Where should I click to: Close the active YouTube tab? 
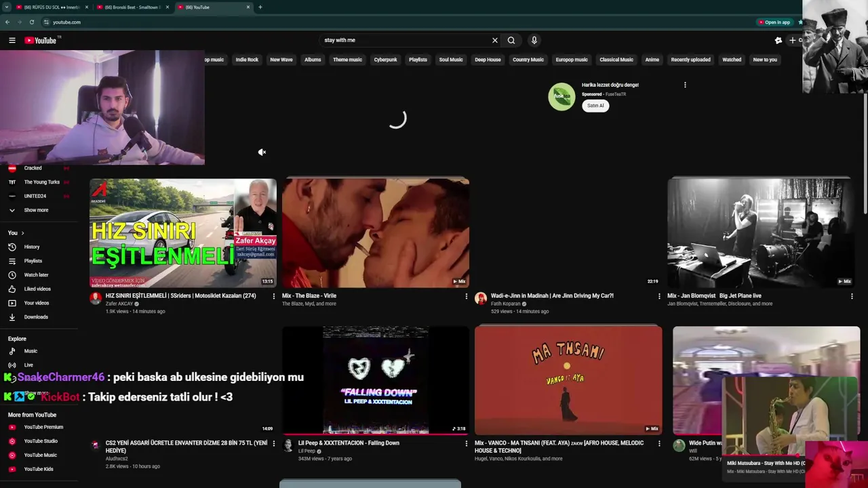tap(248, 7)
